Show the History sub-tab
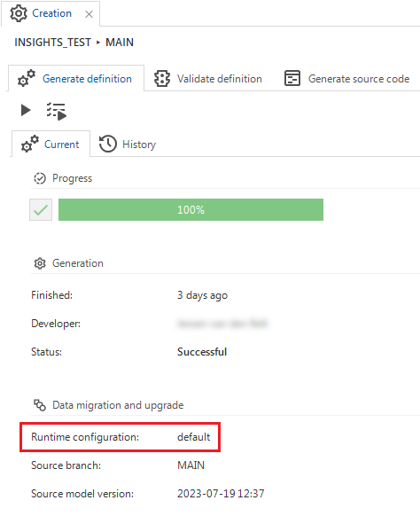This screenshot has width=420, height=516. click(128, 145)
